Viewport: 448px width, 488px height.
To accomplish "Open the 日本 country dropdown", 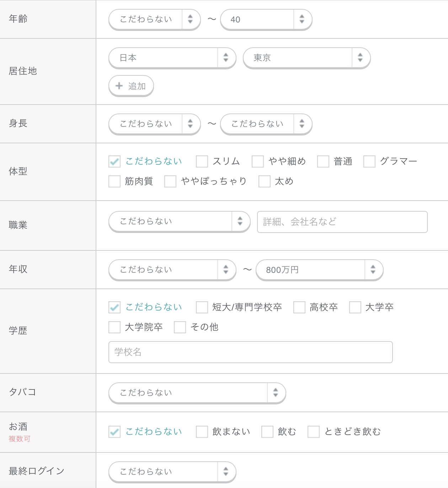I will point(172,58).
